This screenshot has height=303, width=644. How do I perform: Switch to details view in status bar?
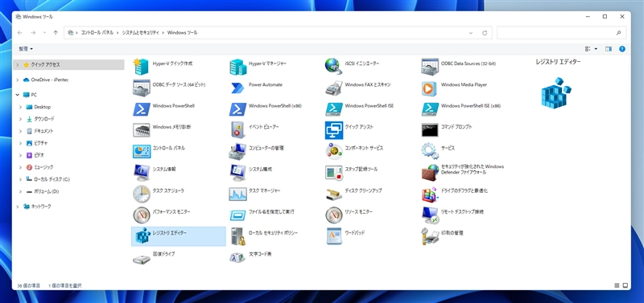(x=617, y=285)
